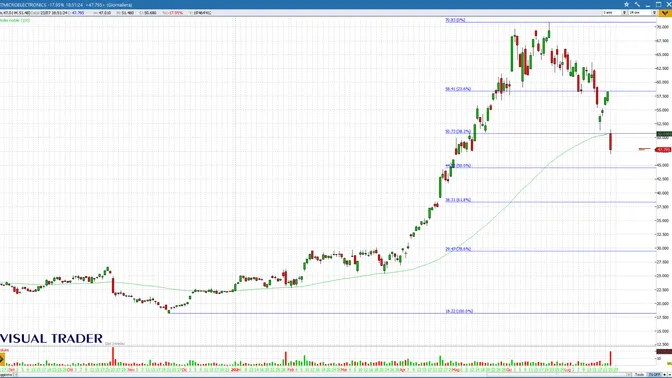Select the 50.73 (38.2%) Fibonacci level label
The height and width of the screenshot is (378, 672).
click(458, 132)
